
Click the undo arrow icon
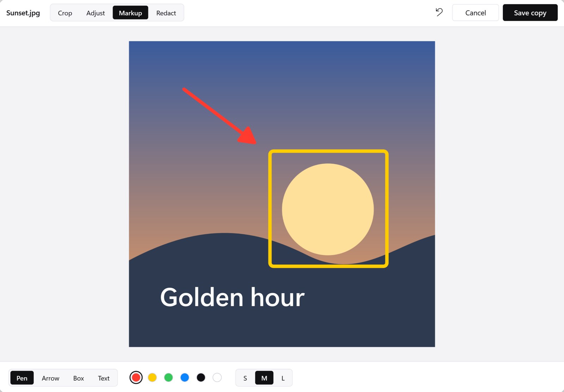click(439, 12)
